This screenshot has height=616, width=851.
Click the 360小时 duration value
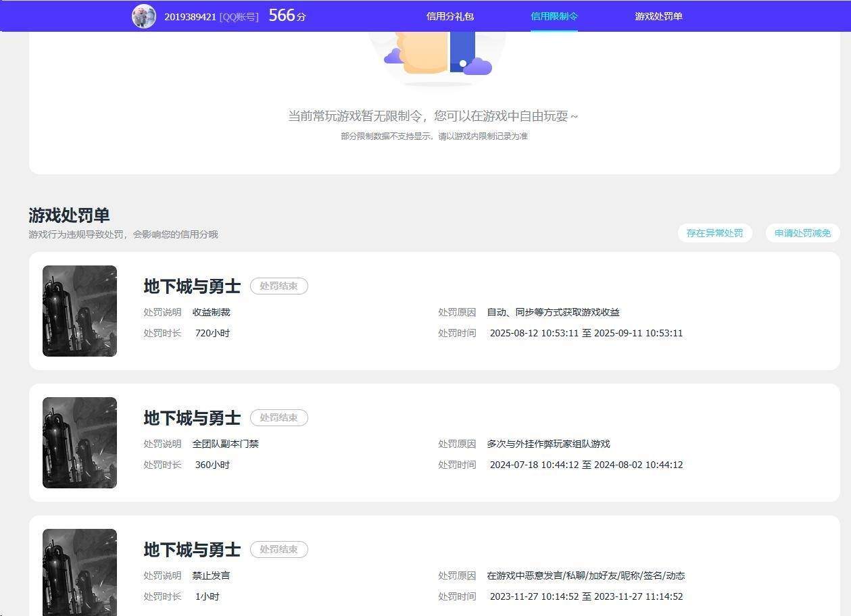click(212, 465)
